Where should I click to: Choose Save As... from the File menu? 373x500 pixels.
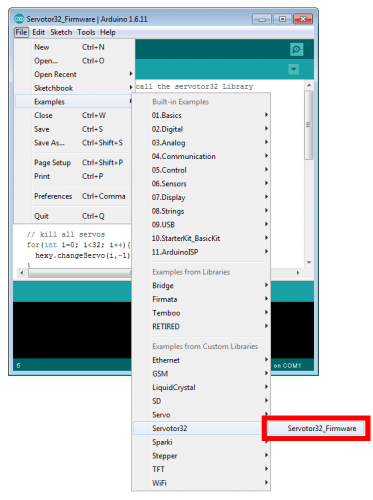(x=74, y=143)
